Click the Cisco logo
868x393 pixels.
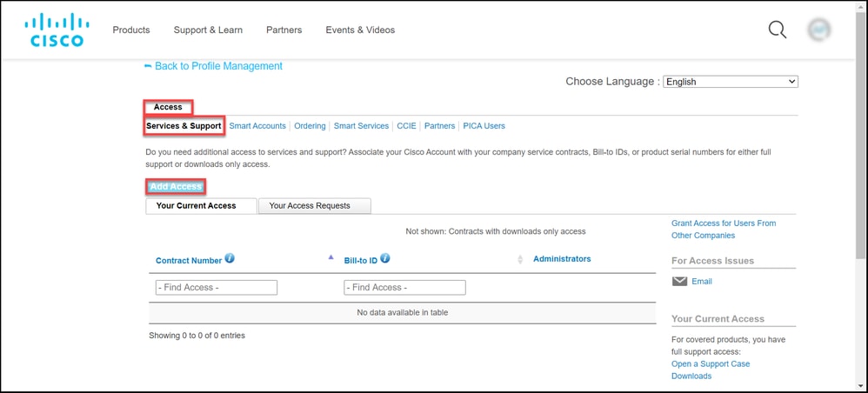point(57,30)
